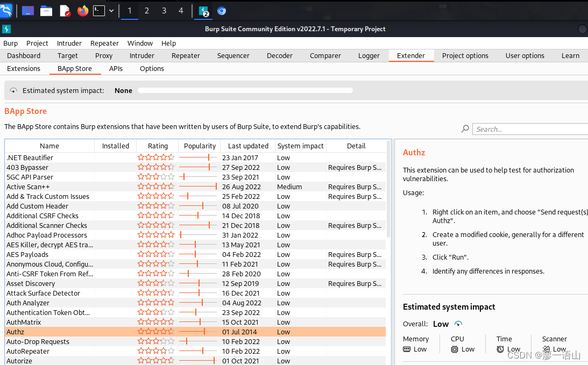Screen dimensions: 588x365
Task: Switch to the Sequencer tab
Action: pyautogui.click(x=233, y=55)
